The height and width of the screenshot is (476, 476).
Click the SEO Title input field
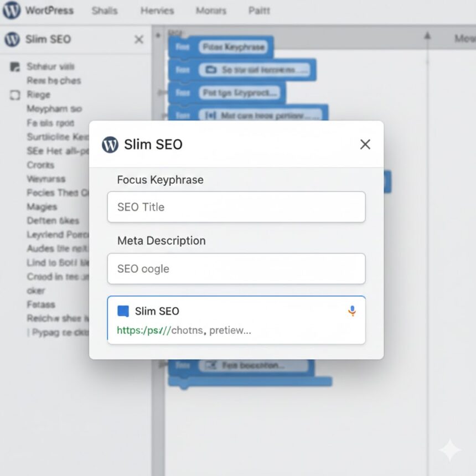pos(236,207)
